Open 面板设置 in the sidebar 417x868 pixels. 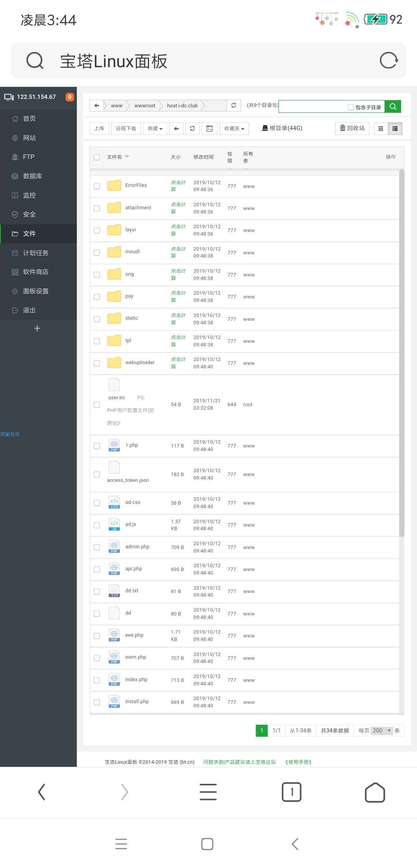point(39,291)
